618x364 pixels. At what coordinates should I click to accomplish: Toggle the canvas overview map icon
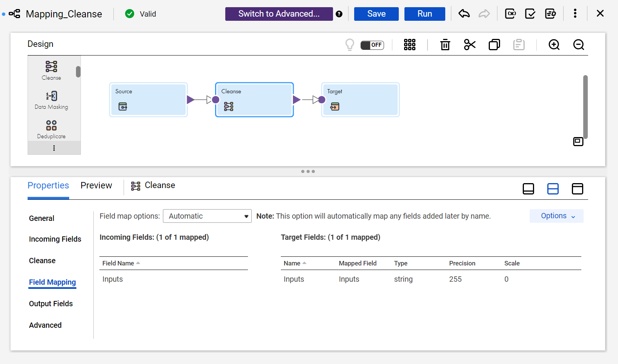pos(578,142)
